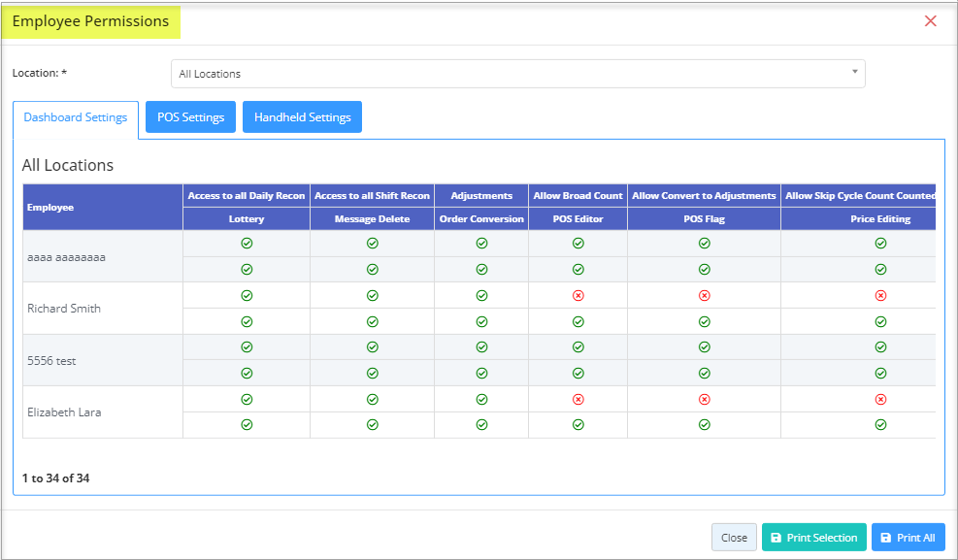Click aaaa aaaaaaaa's Access to all Shift Recon checkmark
Image resolution: width=958 pixels, height=560 pixels.
(x=372, y=243)
